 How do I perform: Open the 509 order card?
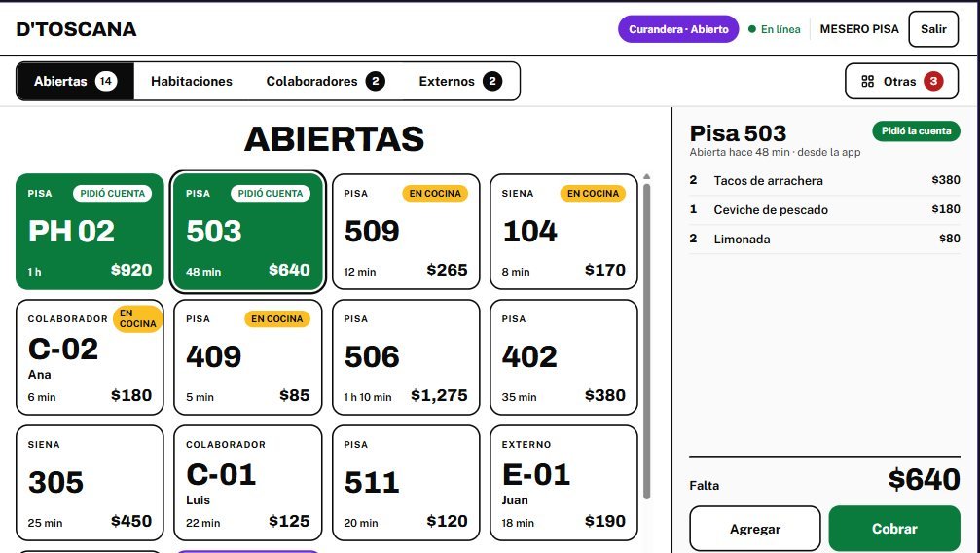click(406, 232)
